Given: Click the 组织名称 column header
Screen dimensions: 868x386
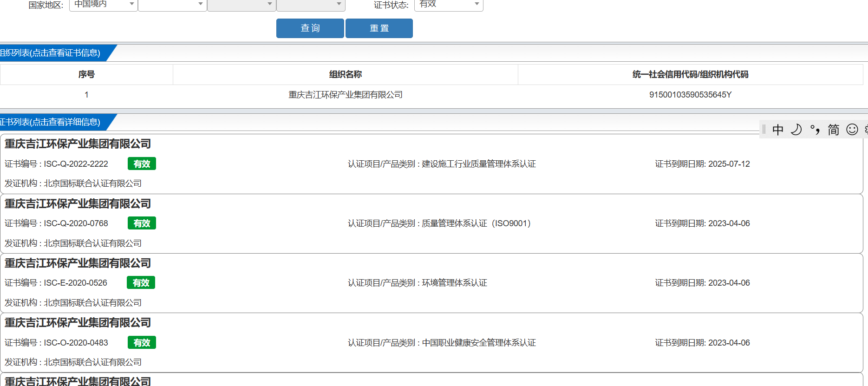Looking at the screenshot, I should [x=346, y=74].
